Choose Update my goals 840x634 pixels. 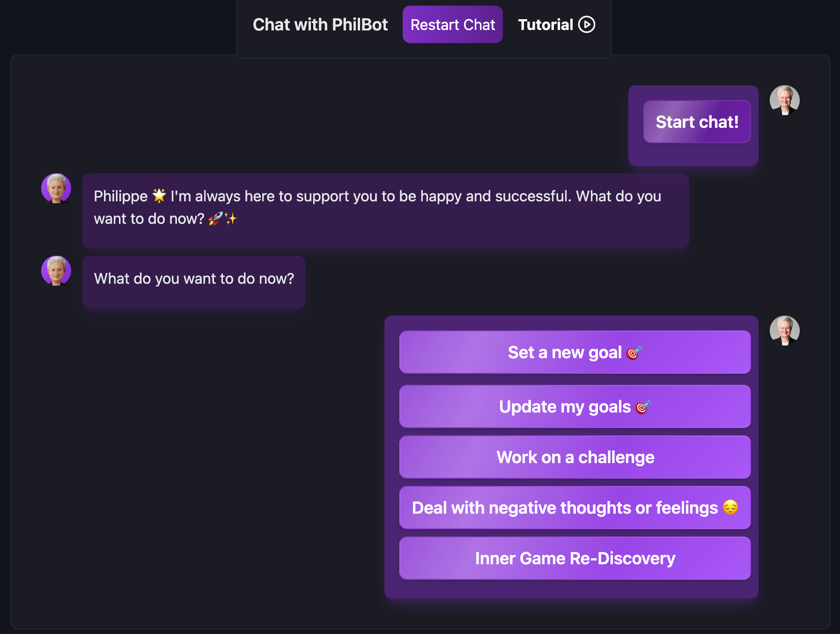click(x=575, y=406)
